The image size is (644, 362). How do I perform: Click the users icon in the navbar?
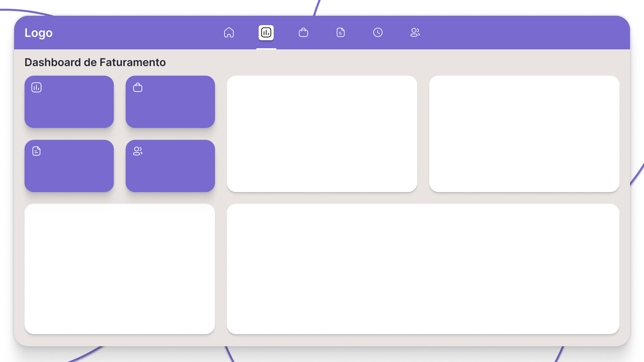(x=415, y=33)
